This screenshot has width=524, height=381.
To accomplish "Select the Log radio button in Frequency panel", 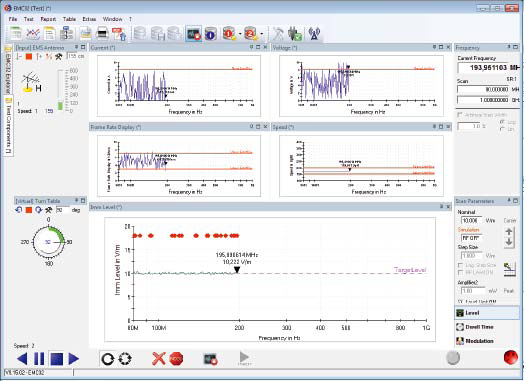I will click(502, 122).
